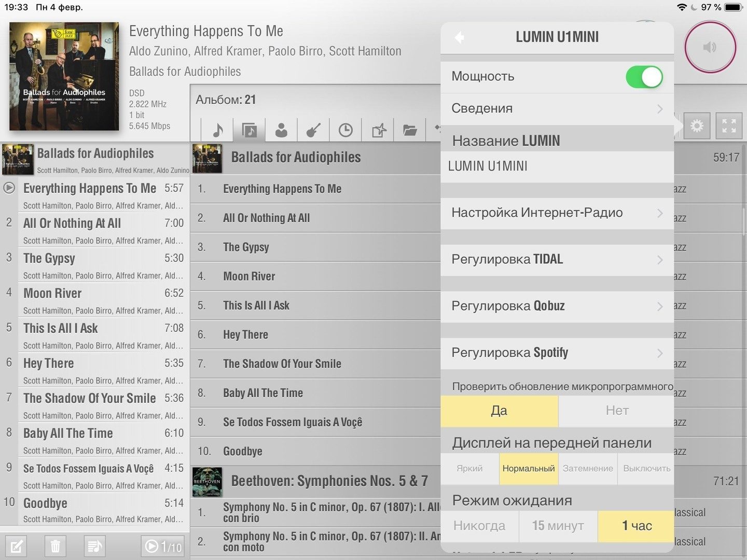
Task: Open the Songs browse tab (music note)
Action: click(218, 130)
